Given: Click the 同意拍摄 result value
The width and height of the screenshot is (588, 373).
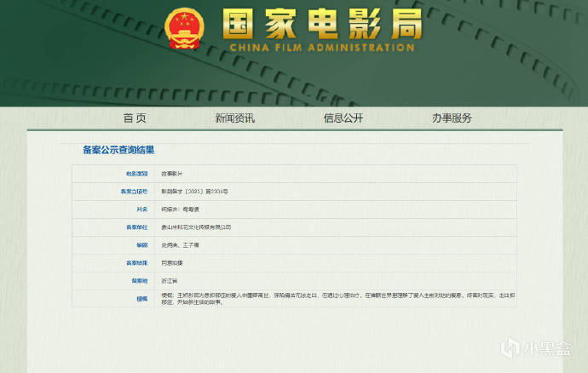Looking at the screenshot, I should point(172,263).
